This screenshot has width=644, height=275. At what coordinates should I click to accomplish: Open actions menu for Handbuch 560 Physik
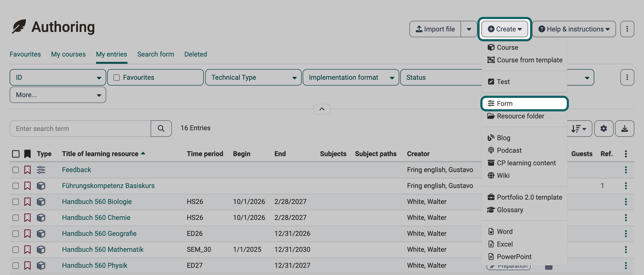tap(626, 265)
